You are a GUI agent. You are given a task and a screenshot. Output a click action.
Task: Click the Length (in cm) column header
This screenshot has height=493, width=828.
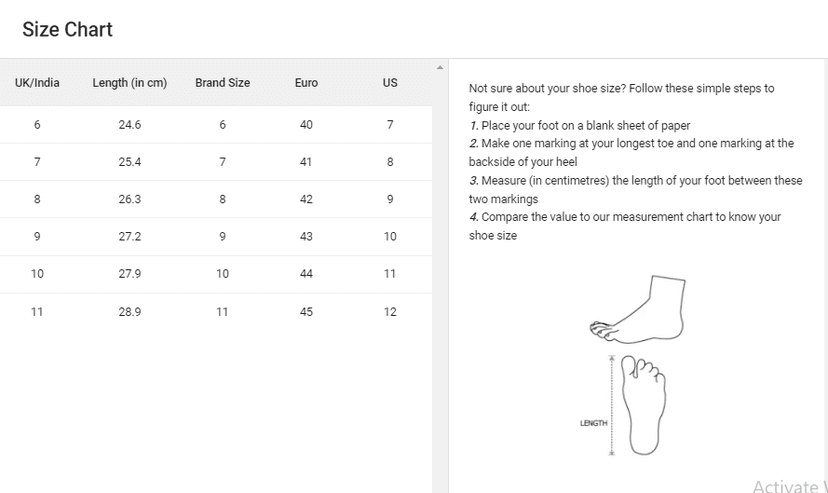(129, 83)
